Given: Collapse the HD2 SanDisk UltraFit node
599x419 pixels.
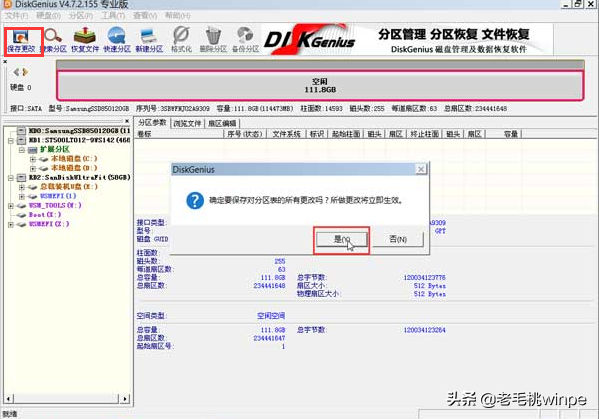Looking at the screenshot, I should pos(11,178).
